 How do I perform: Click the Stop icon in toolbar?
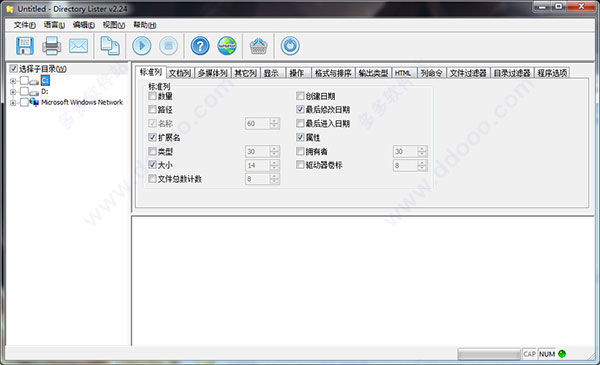click(x=168, y=46)
